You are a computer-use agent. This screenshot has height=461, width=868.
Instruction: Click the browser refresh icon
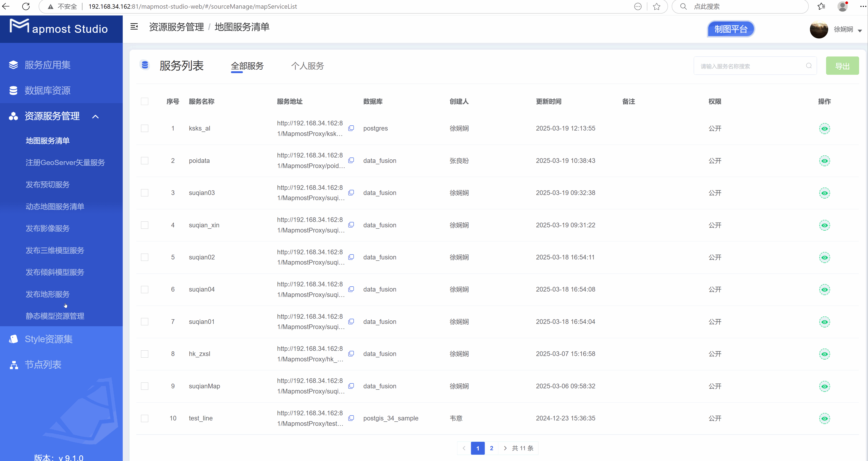[x=26, y=6]
